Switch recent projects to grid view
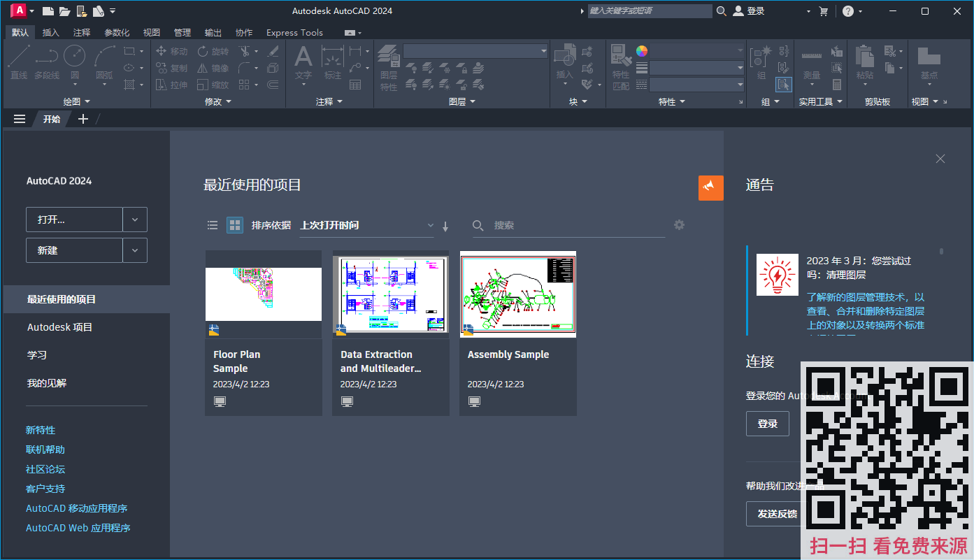This screenshot has height=560, width=974. coord(235,225)
